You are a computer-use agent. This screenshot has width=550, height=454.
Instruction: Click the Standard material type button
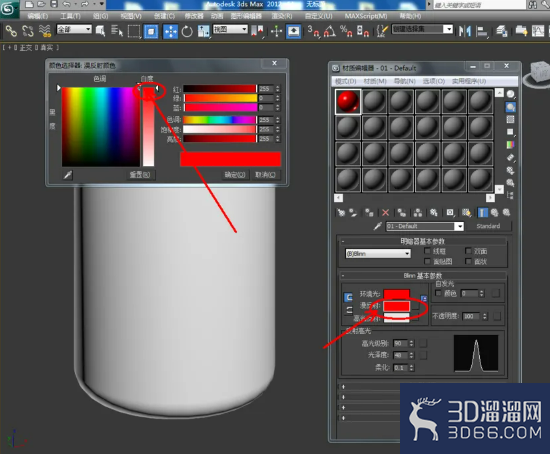(x=488, y=226)
